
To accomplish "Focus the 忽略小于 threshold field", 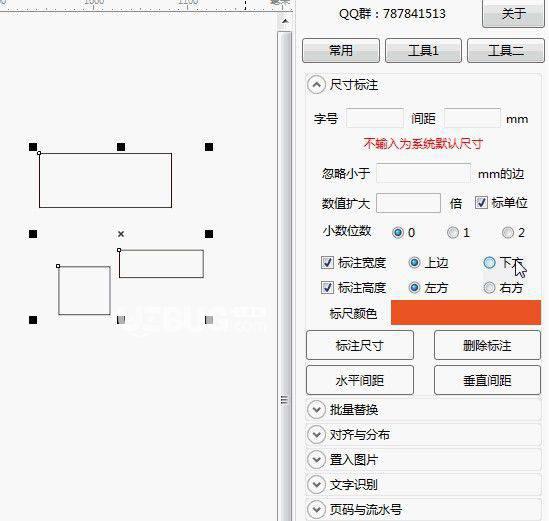I will point(423,173).
